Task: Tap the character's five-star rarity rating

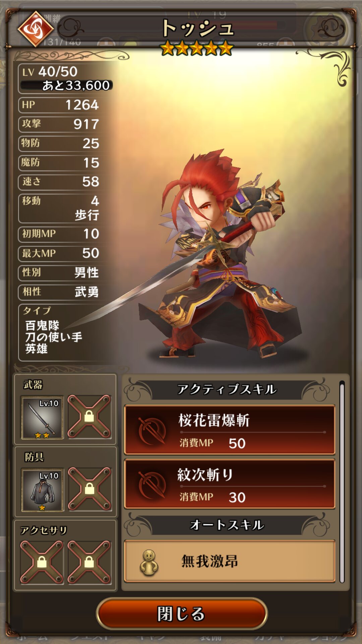Action: [x=197, y=48]
